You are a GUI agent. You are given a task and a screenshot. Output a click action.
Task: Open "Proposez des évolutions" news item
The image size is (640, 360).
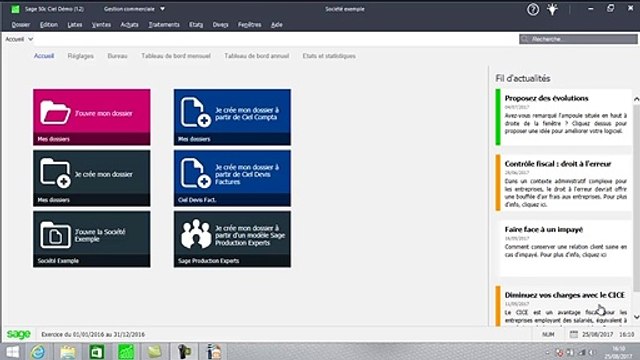[x=564, y=117]
